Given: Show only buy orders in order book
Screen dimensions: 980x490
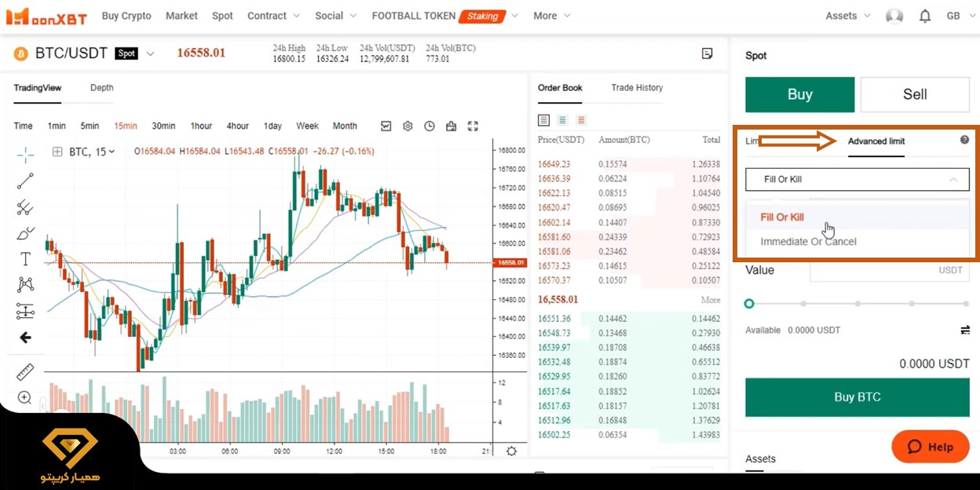Looking at the screenshot, I should point(562,120).
